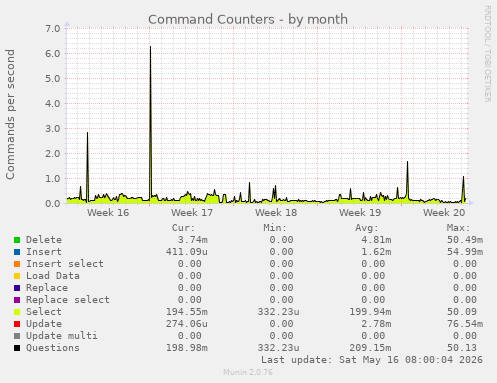Click the 'Week 20' axis label
Screen dimensions: 497x383
pyautogui.click(x=444, y=213)
